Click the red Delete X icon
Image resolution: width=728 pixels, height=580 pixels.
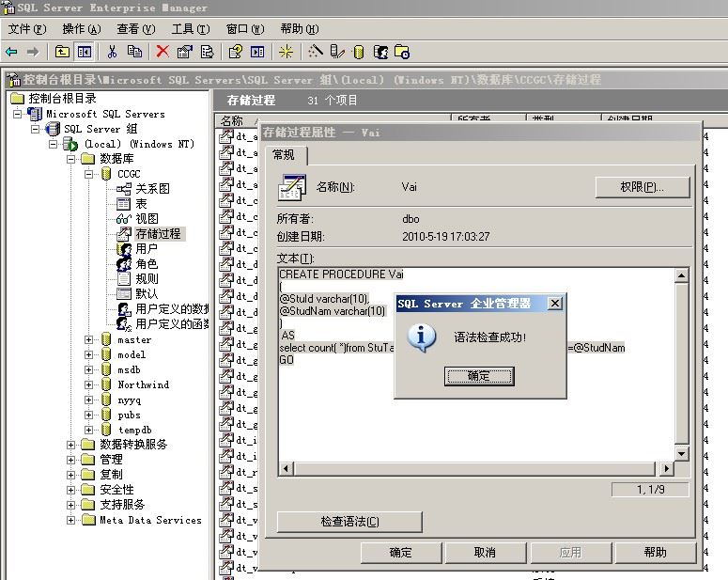[163, 51]
